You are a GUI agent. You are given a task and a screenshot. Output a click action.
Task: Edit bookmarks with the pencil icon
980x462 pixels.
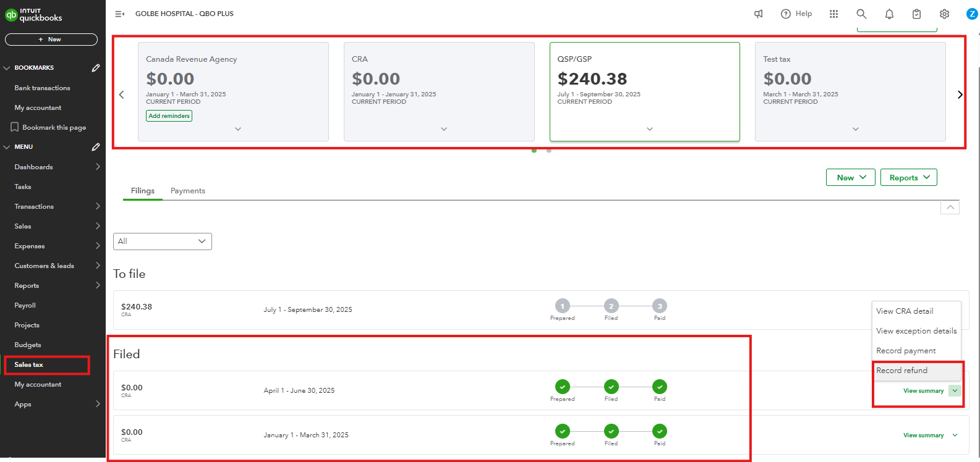pyautogui.click(x=96, y=68)
